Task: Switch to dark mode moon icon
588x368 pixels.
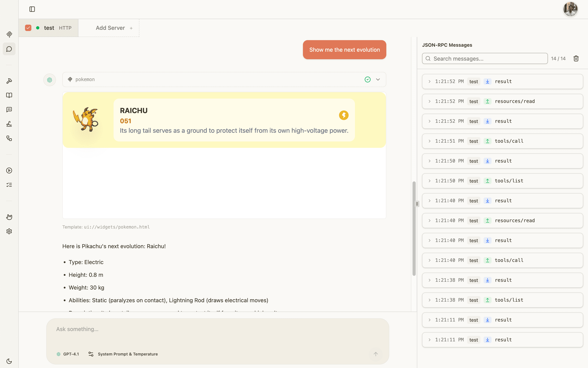Action: [x=9, y=361]
